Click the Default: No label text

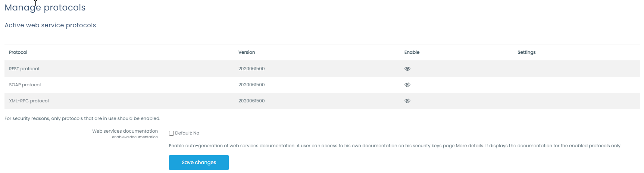click(x=187, y=133)
